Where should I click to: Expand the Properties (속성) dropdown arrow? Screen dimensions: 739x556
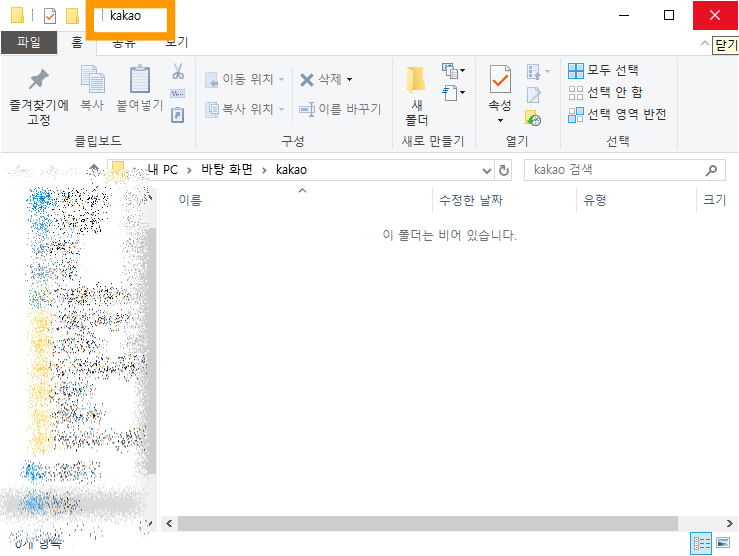click(500, 121)
